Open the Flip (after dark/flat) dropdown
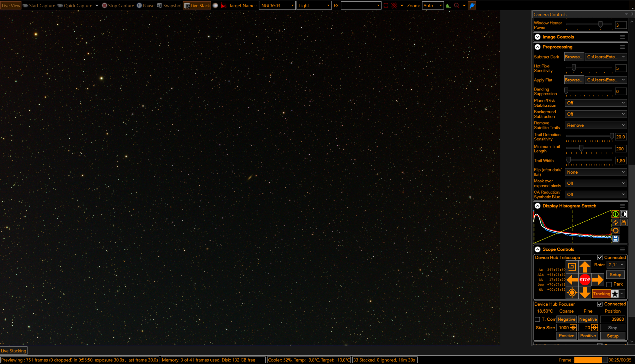 [x=596, y=172]
